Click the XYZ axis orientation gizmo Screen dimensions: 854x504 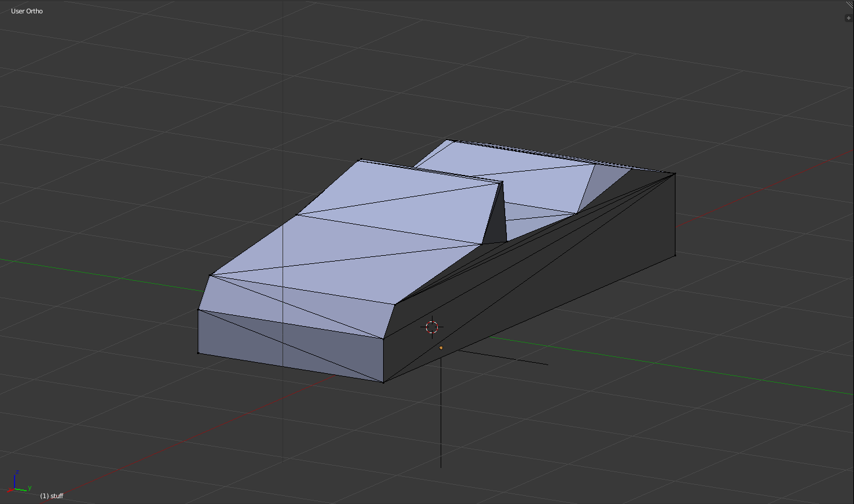point(20,482)
